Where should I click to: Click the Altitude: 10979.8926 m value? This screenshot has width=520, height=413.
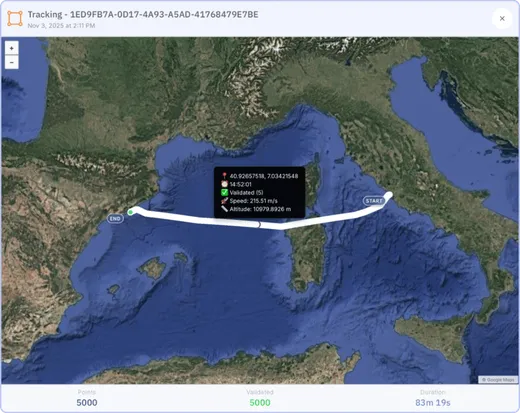[x=260, y=209]
